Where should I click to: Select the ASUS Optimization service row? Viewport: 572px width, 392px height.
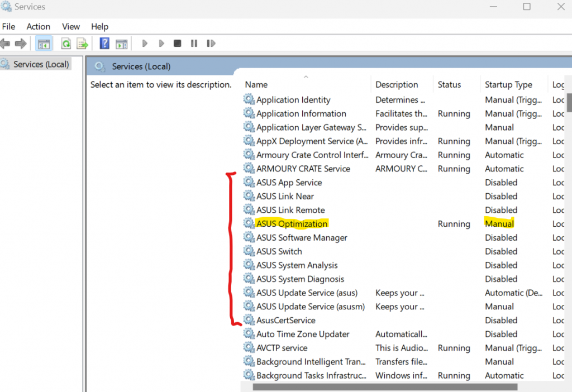(292, 224)
